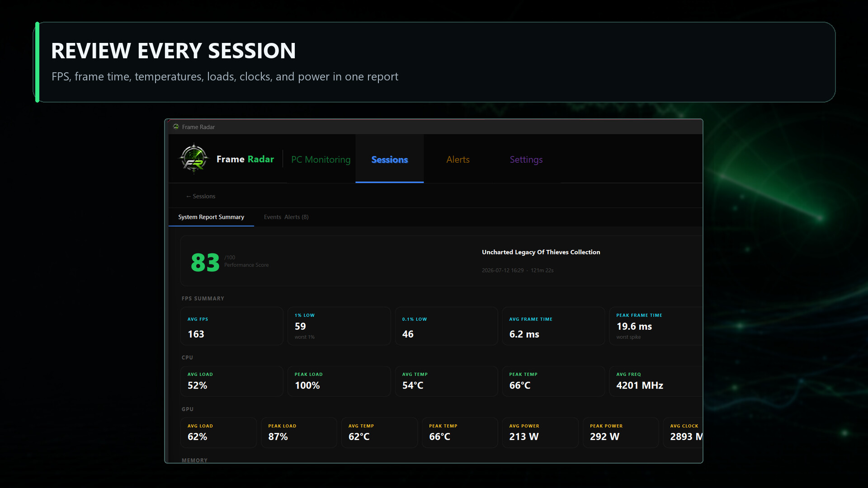Click the PEAK FRAME TIME value '19.6 ms'
868x488 pixels.
coord(634,326)
